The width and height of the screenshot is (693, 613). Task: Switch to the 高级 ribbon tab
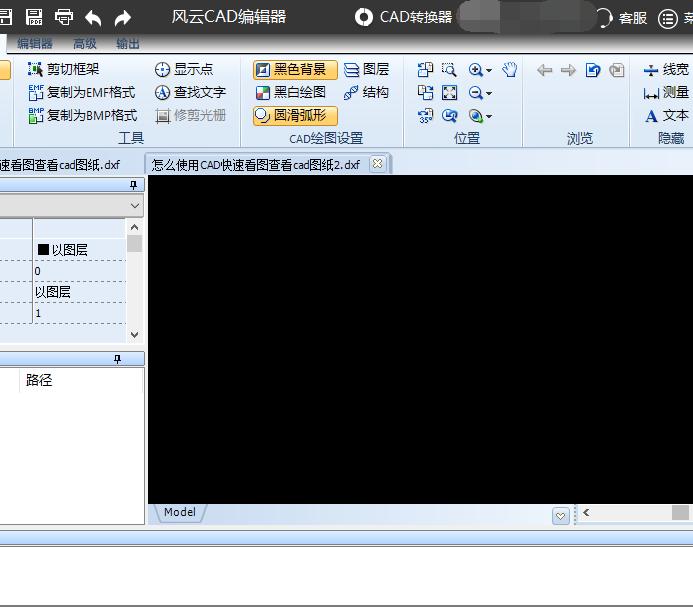[85, 44]
